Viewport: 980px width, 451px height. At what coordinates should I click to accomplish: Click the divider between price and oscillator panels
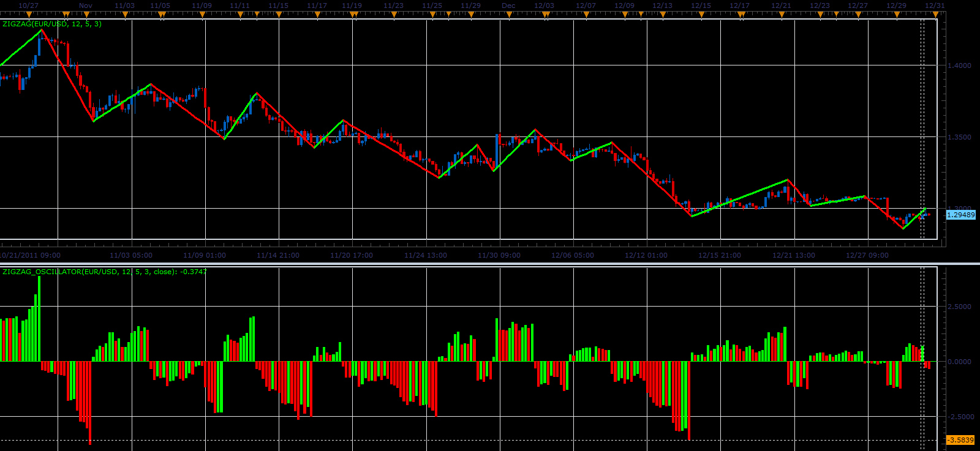[x=490, y=264]
